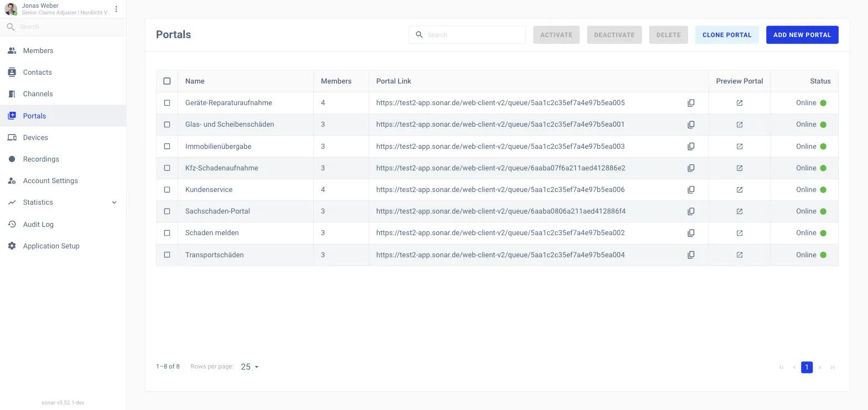The height and width of the screenshot is (410, 868).
Task: Click the Delete button
Action: [668, 35]
